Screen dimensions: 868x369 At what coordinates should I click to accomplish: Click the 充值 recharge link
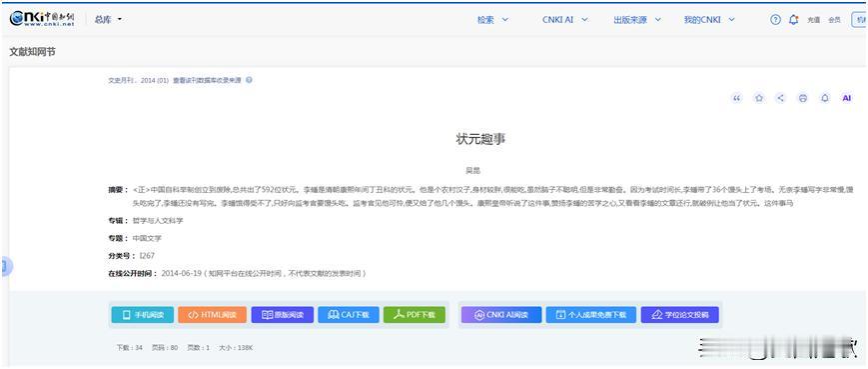tap(813, 20)
